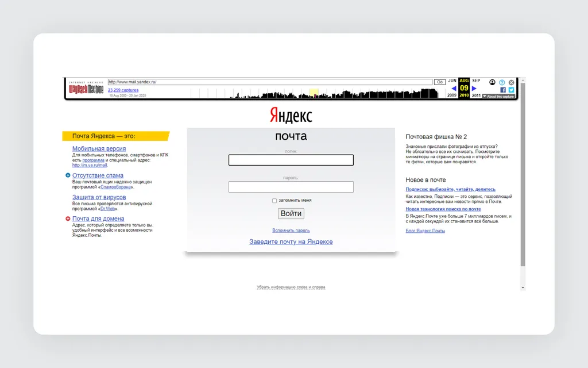This screenshot has height=368, width=588.
Task: Close the Wayback toolbar with X icon
Action: (x=511, y=82)
